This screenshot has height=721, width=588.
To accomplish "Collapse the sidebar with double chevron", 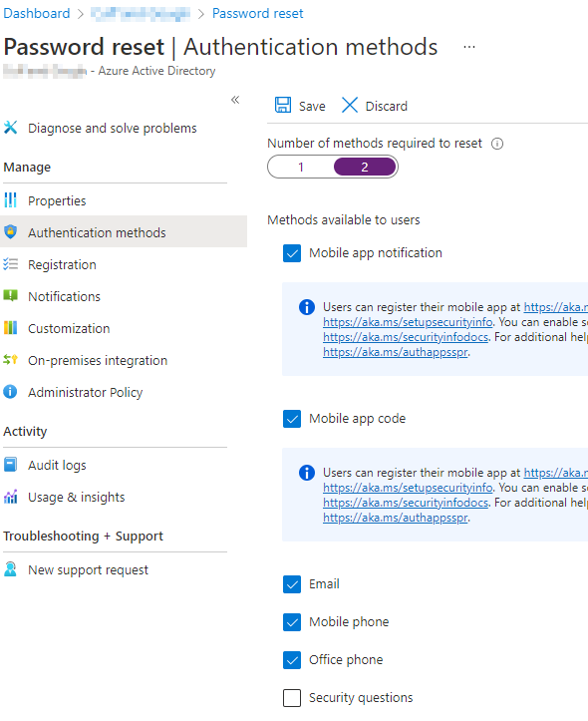I will coord(235,100).
